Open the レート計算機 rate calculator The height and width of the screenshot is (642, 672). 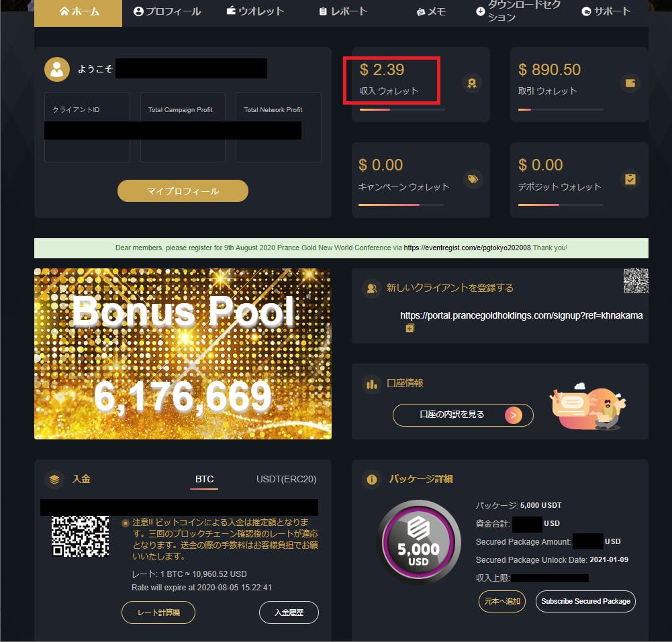click(158, 612)
